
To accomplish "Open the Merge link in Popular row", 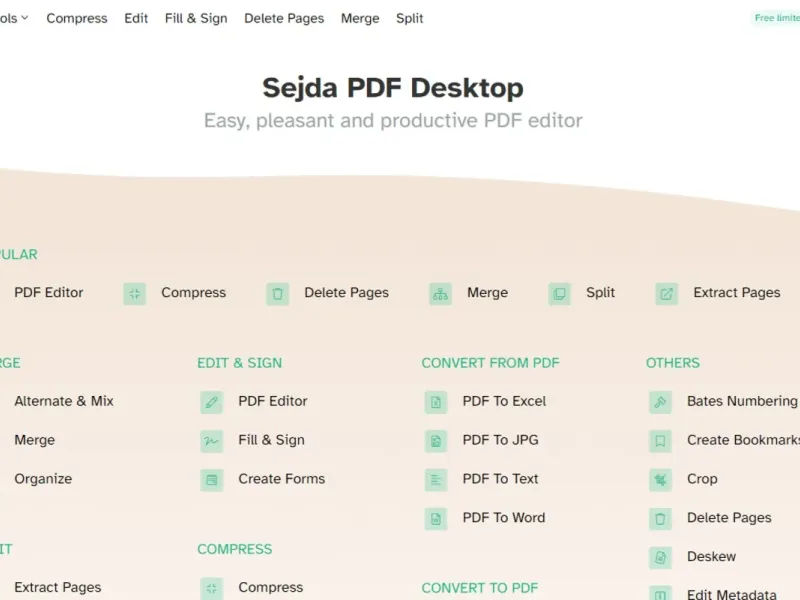I will point(487,292).
